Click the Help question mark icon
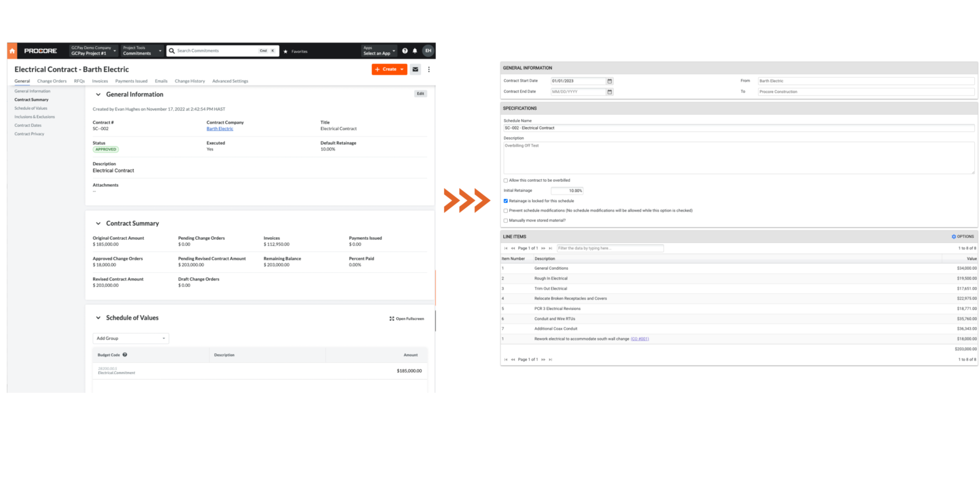Screen dimensions: 980x486 pos(405,50)
